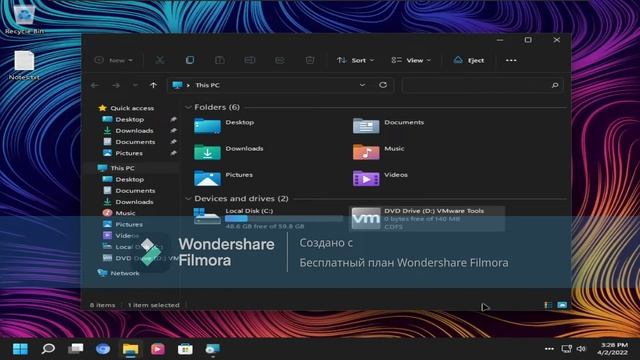Viewport: 640px width, 360px height.
Task: Collapse the Folders (6) group
Action: tap(188, 107)
